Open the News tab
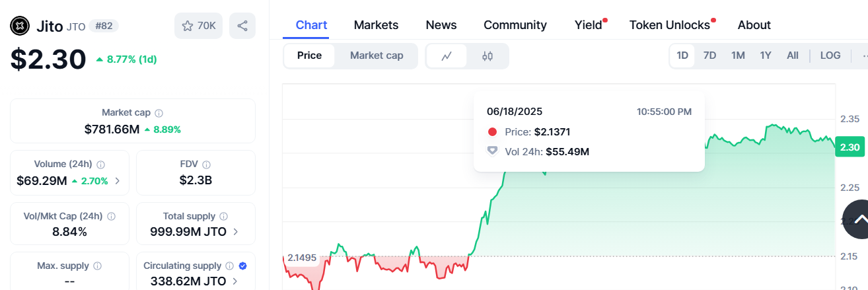Viewport: 868px width, 290px height. [x=441, y=25]
